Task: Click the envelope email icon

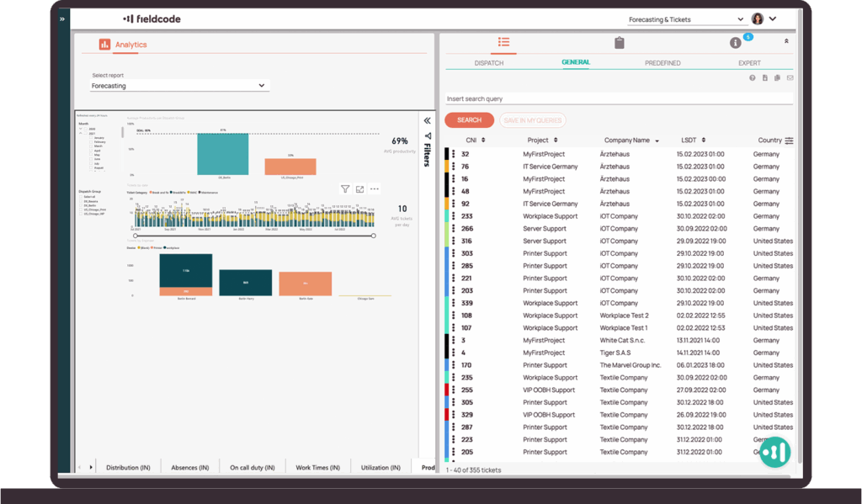Action: click(790, 78)
